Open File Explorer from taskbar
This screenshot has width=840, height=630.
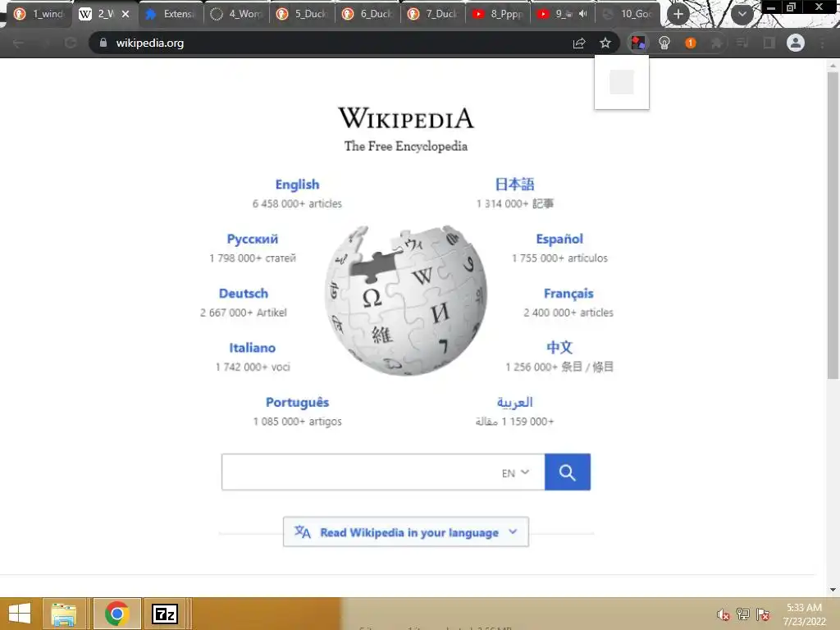point(64,614)
